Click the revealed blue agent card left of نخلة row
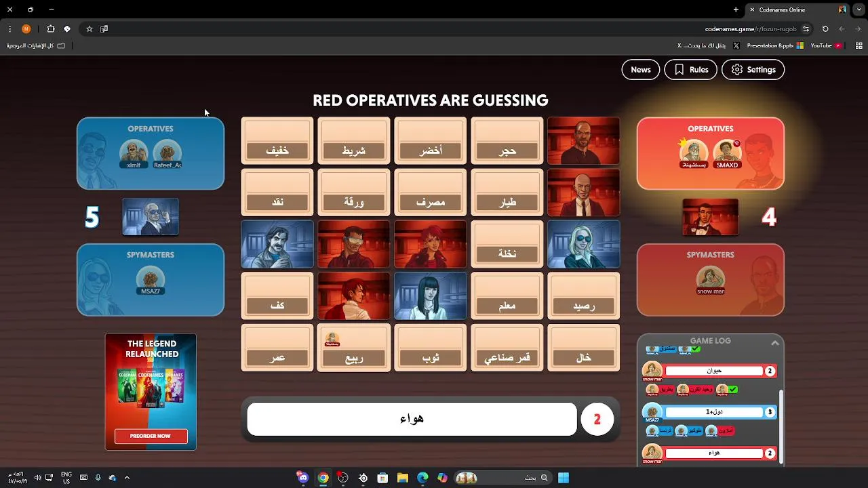This screenshot has height=488, width=868. click(277, 244)
